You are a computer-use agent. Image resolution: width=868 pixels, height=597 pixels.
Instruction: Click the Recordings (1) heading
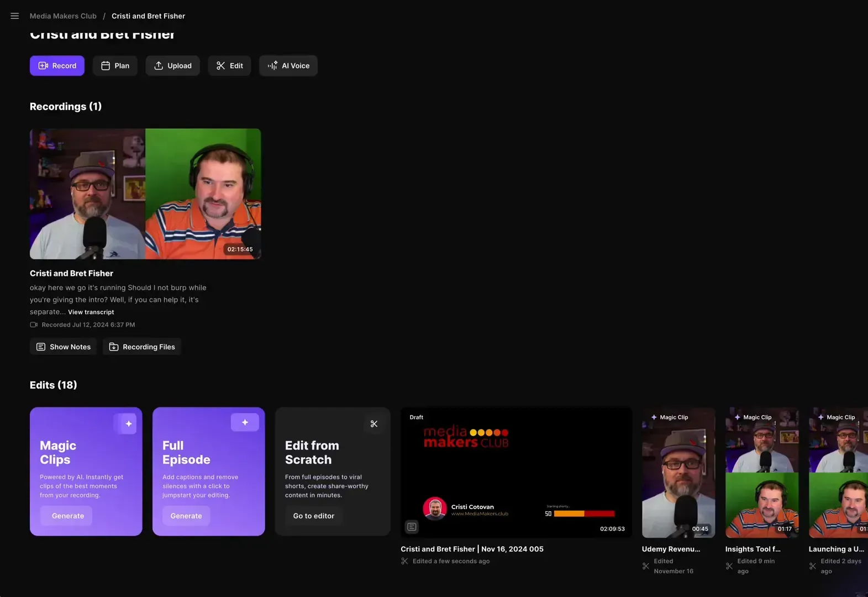66,107
